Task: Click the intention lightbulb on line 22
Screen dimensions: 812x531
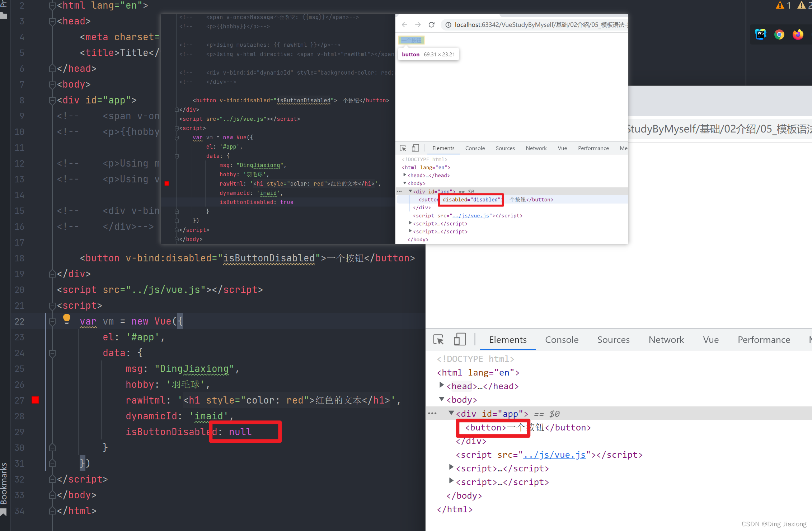Action: coord(67,319)
